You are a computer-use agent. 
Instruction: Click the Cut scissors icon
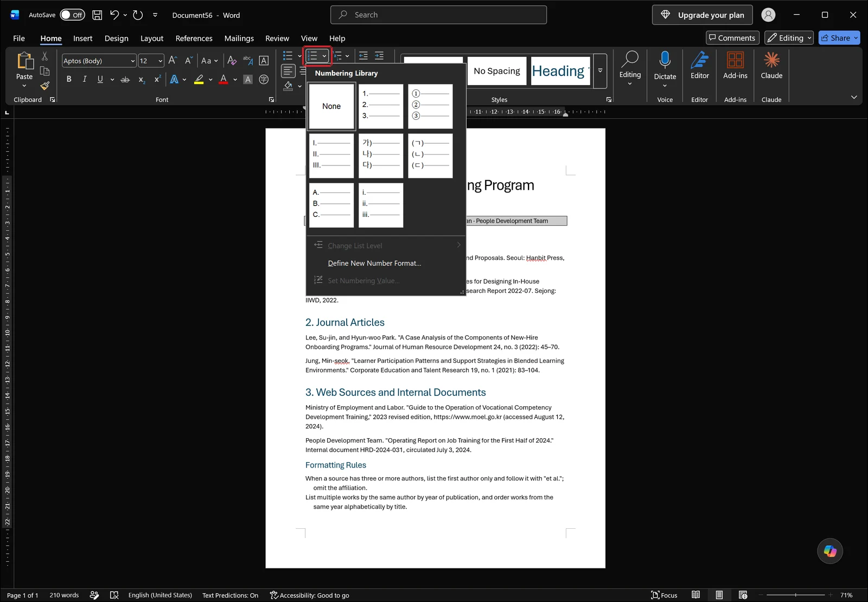pos(45,56)
